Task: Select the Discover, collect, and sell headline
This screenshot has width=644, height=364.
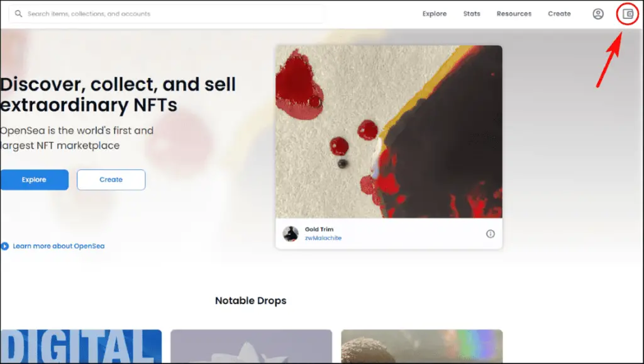Action: click(118, 94)
